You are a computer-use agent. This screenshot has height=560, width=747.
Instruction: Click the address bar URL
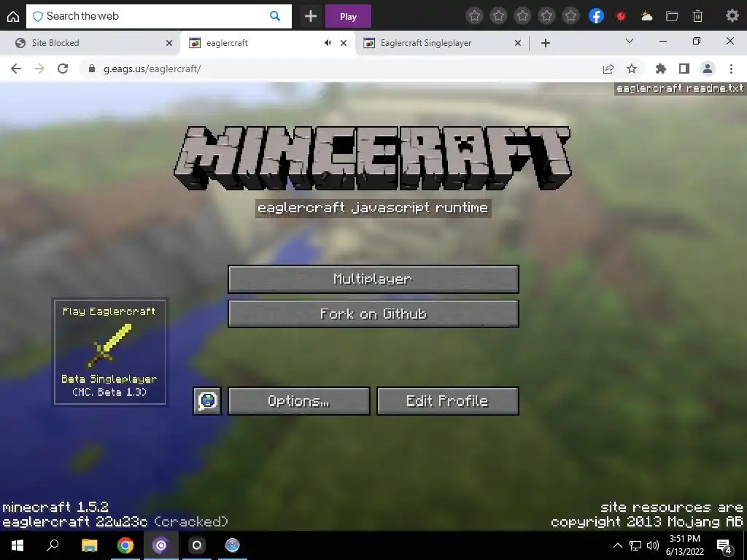152,69
